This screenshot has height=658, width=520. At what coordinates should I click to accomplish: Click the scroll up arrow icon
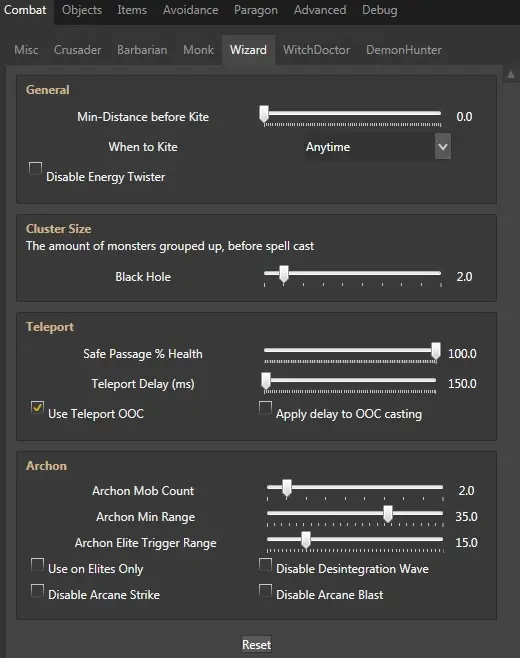(511, 75)
